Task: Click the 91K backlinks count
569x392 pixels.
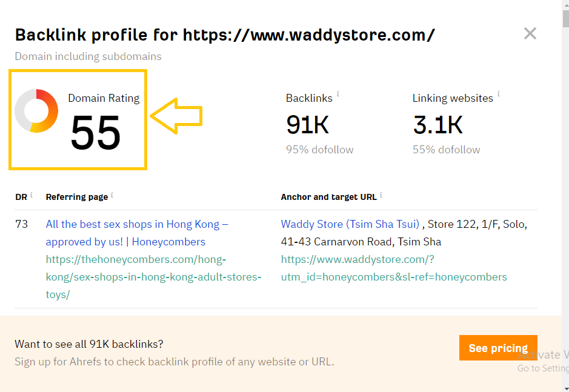Action: pyautogui.click(x=307, y=125)
